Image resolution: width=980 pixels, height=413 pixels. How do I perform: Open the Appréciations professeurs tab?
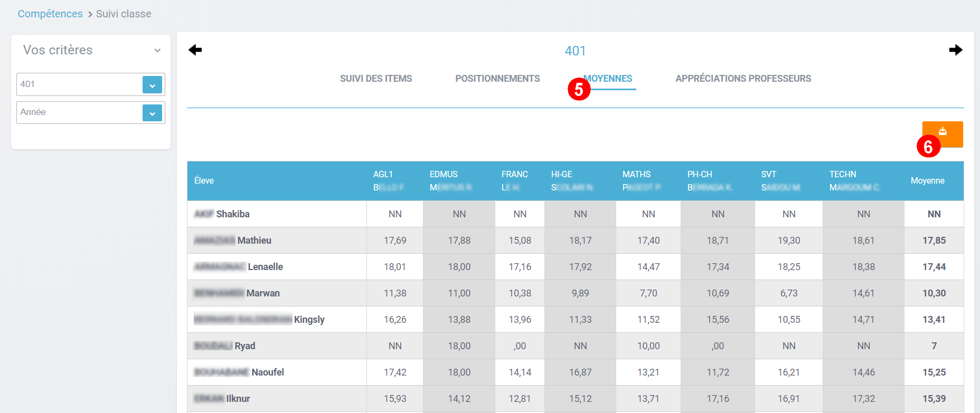pyautogui.click(x=743, y=79)
